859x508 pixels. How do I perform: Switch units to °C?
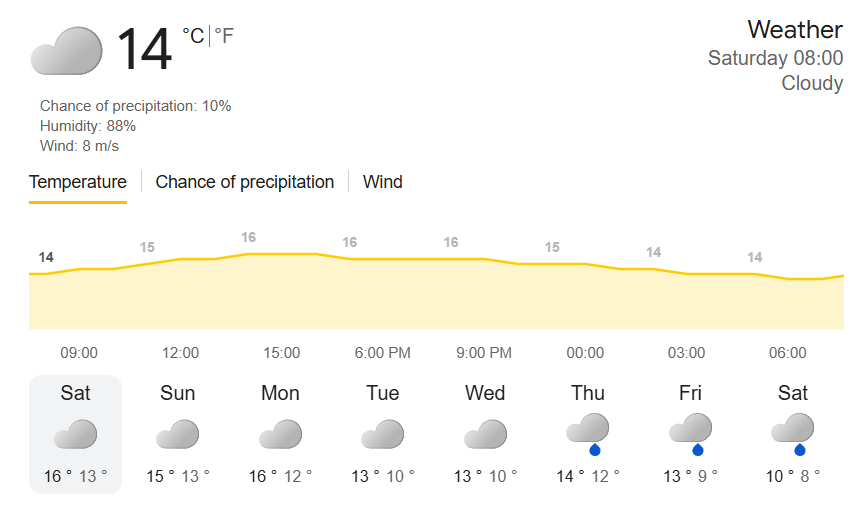193,36
